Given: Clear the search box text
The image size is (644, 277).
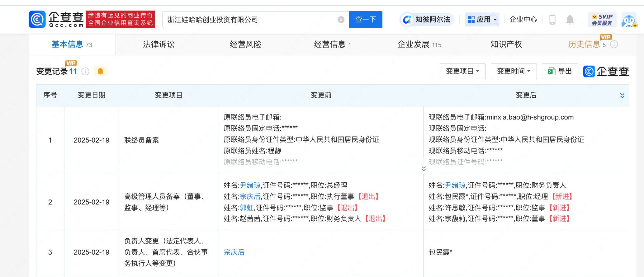Looking at the screenshot, I should tap(341, 20).
